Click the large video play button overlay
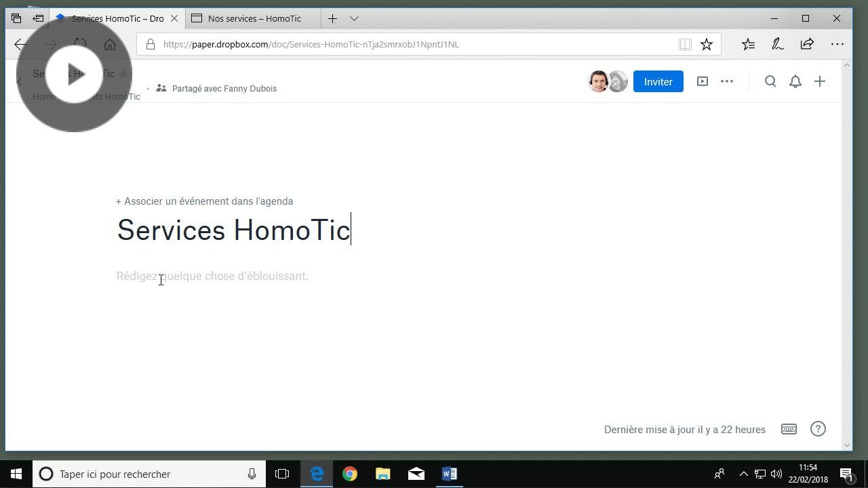The height and width of the screenshot is (488, 868). click(75, 75)
